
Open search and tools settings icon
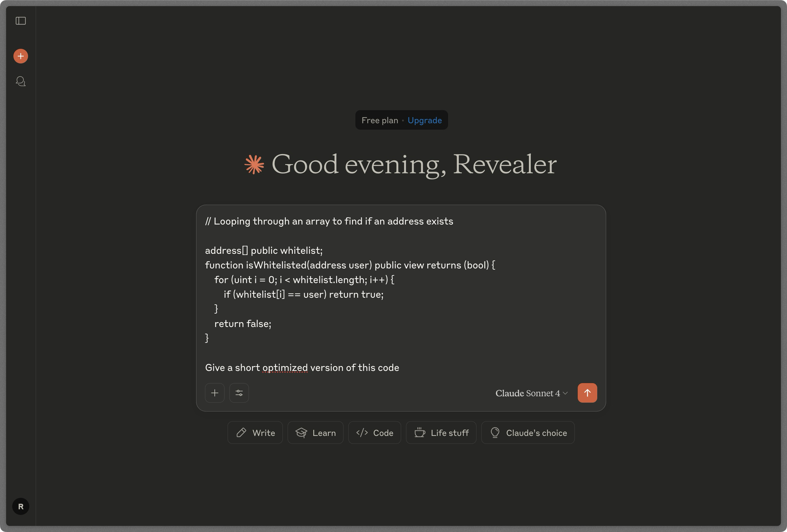pos(239,393)
